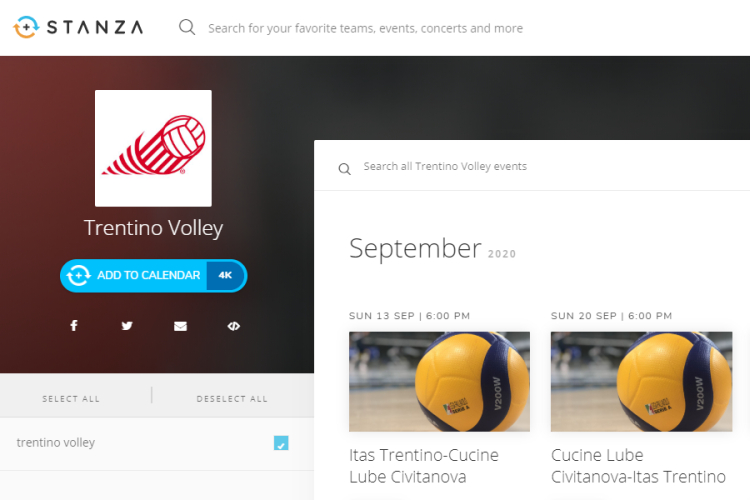The height and width of the screenshot is (500, 750).
Task: Click Deselect All calendars
Action: [x=232, y=399]
